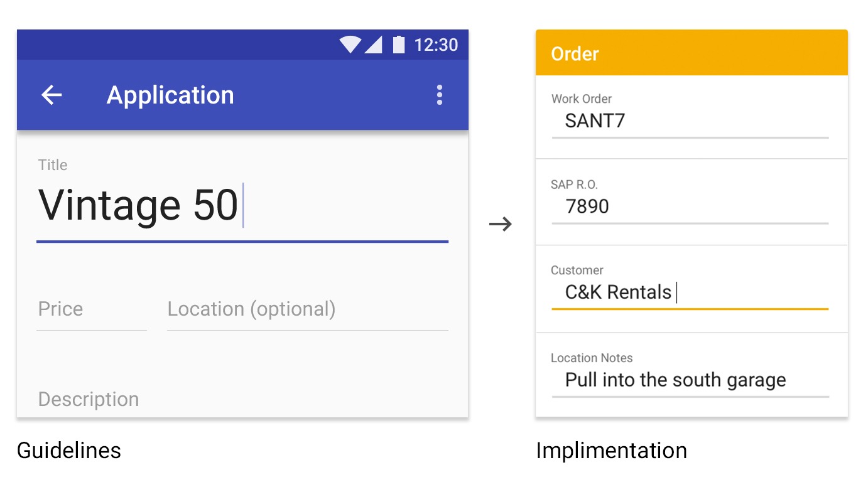
Task: Tap the Wi-Fi signal status icon
Action: click(x=350, y=45)
